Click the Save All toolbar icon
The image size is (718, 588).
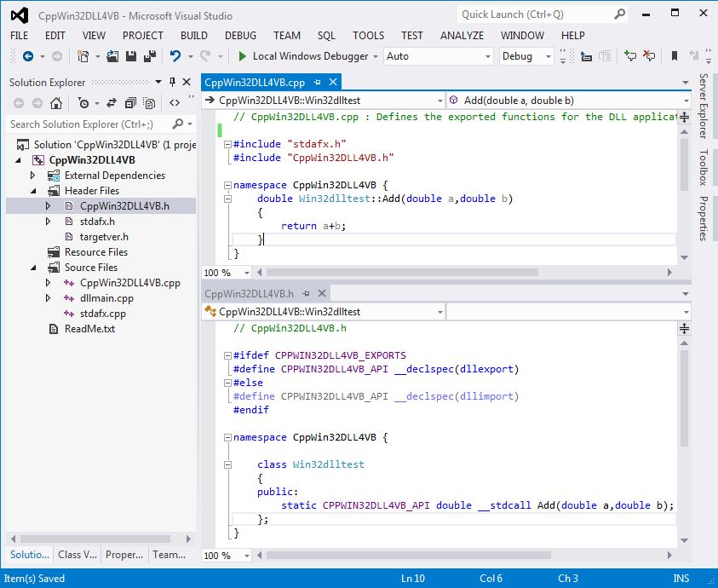pos(150,56)
